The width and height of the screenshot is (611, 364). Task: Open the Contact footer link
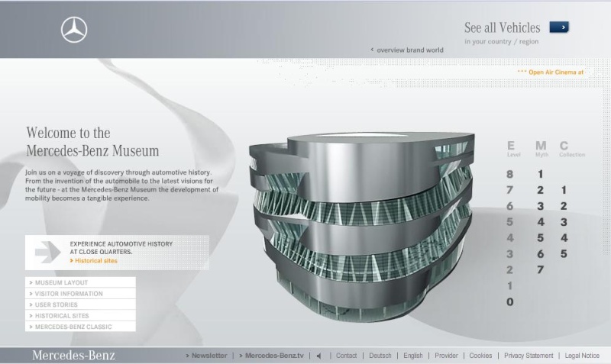click(x=347, y=356)
